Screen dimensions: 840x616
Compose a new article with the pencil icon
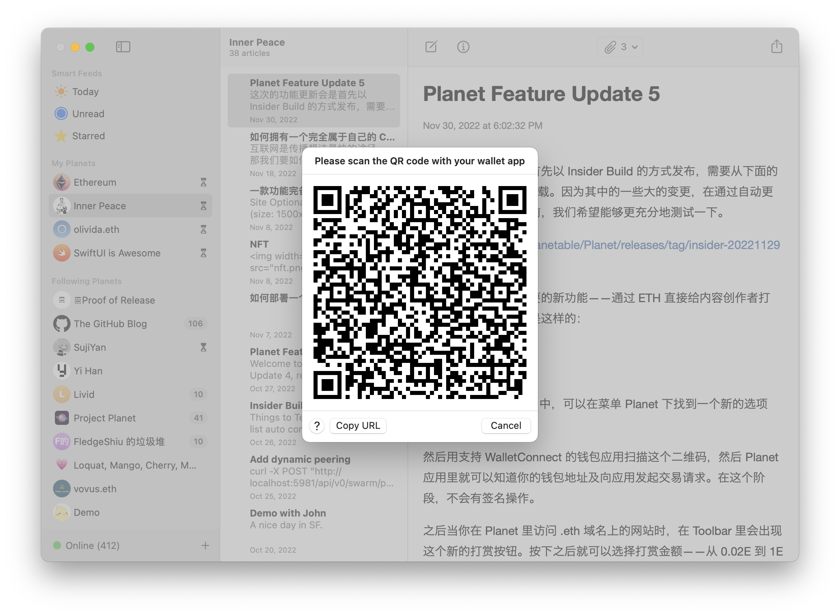point(431,47)
